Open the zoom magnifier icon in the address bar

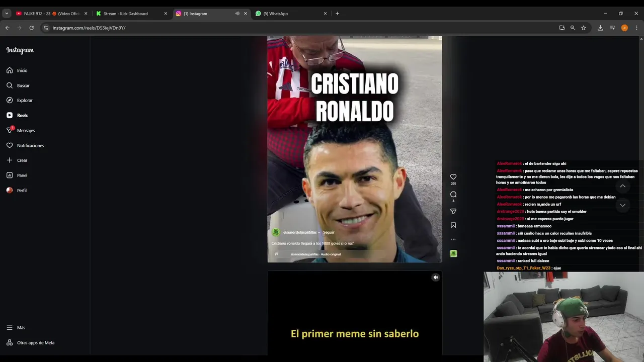pyautogui.click(x=573, y=28)
